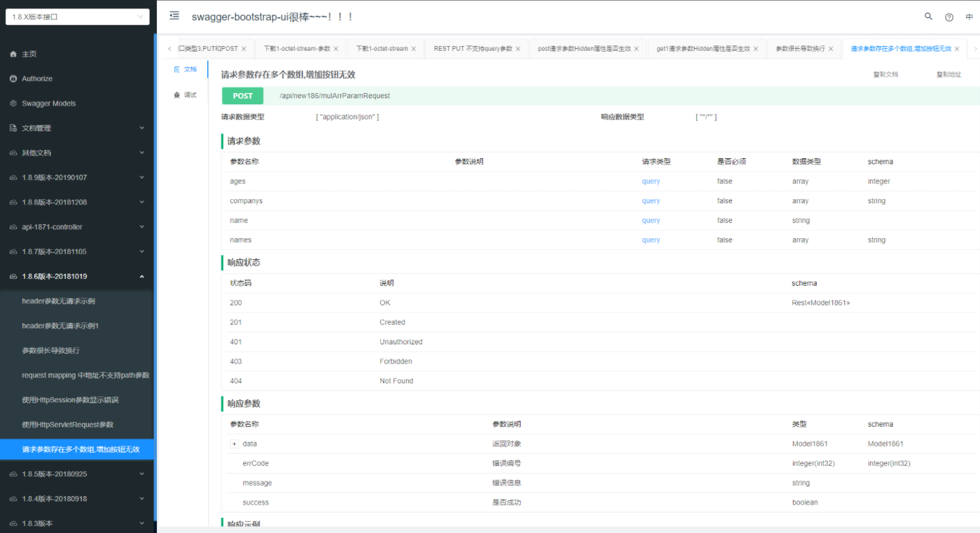Collapse the sidebar using the hamburger icon
This screenshot has height=533, width=980.
coord(173,16)
